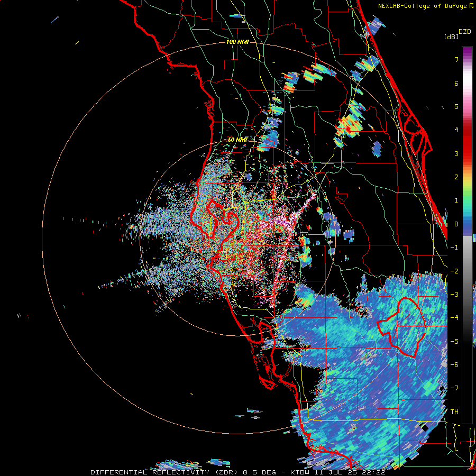
Task: Click the -3 value on color scale
Action: click(454, 295)
